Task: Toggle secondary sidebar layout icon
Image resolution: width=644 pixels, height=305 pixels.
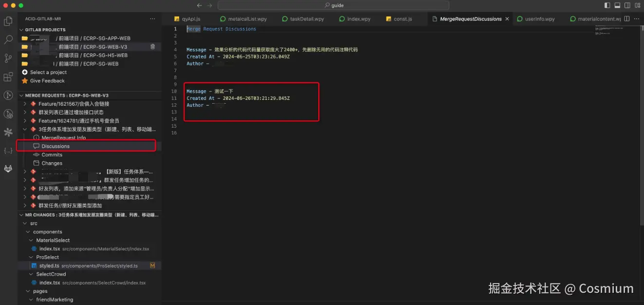Action: (627, 5)
